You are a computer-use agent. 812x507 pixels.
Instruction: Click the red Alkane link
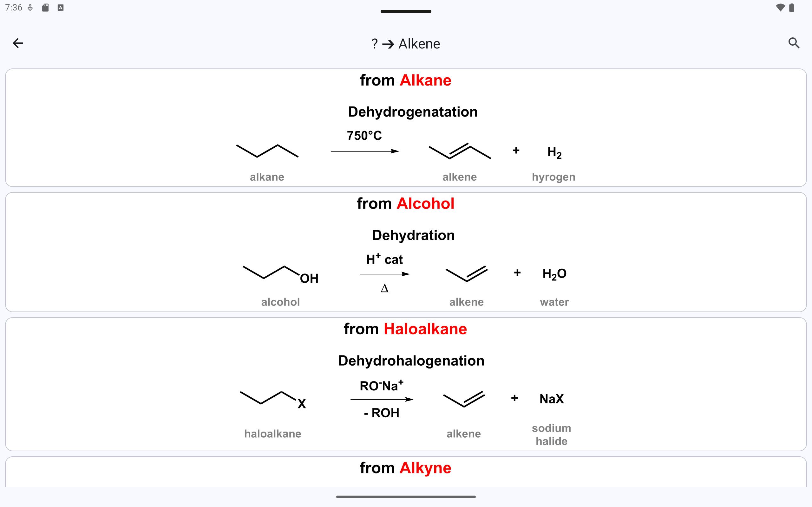pos(425,80)
